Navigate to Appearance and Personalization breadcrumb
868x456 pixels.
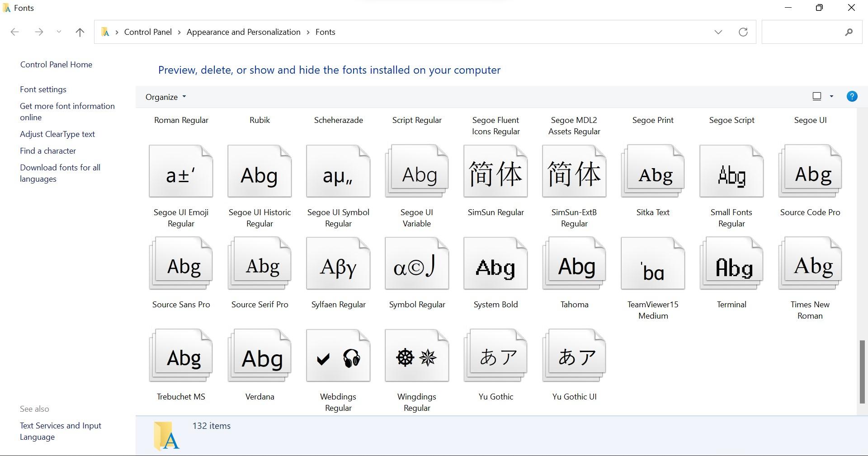(243, 32)
